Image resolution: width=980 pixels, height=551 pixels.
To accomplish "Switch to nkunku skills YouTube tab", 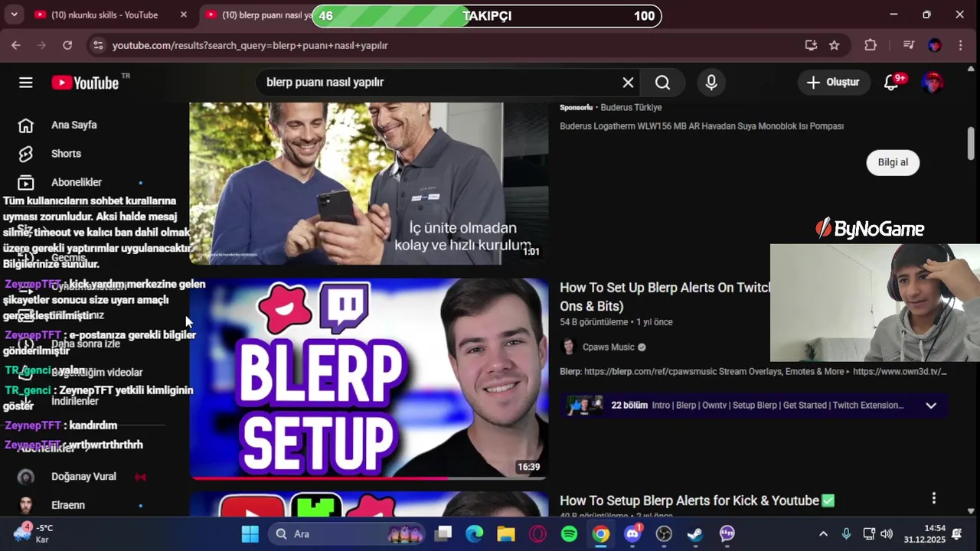I will (104, 15).
